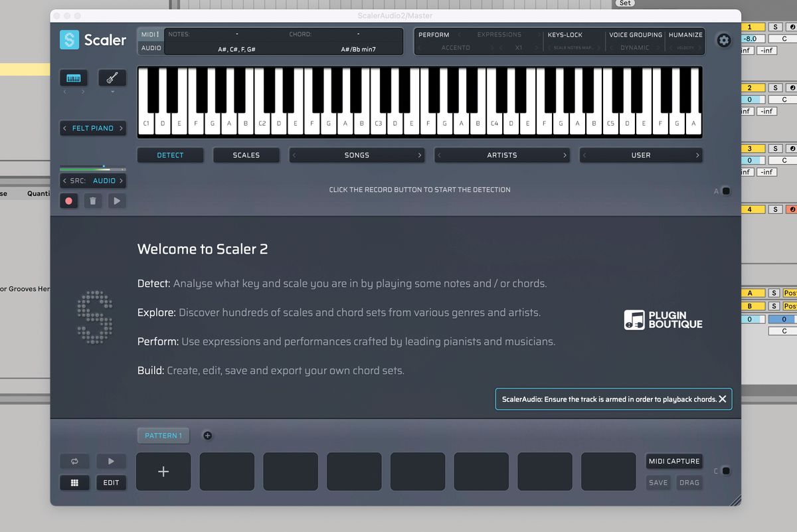Click the MIDI CAPTURE button
Image resolution: width=797 pixels, height=532 pixels.
tap(673, 461)
